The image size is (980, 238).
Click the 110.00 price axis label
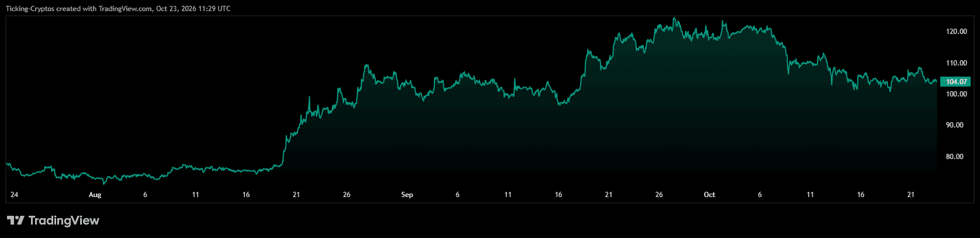click(956, 63)
